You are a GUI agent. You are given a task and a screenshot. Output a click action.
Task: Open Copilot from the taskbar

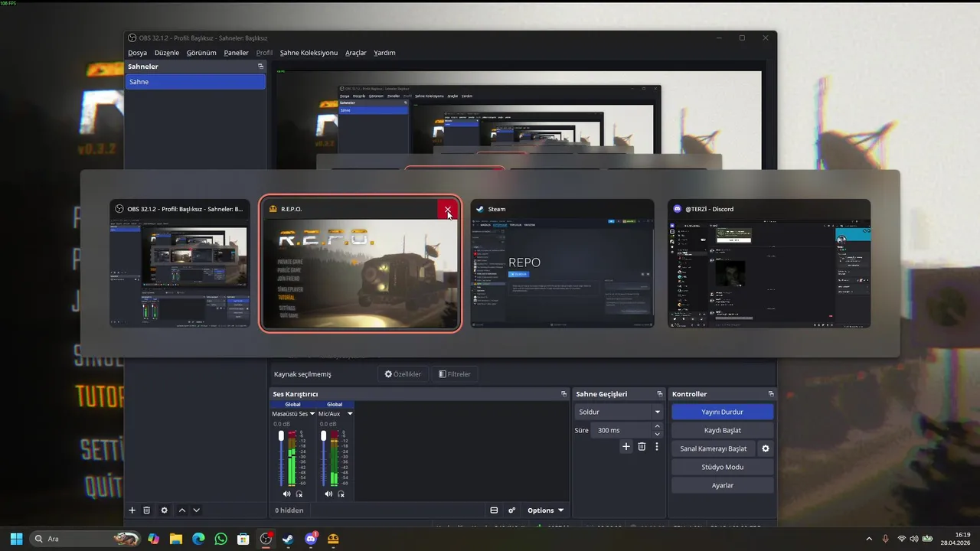click(x=154, y=539)
